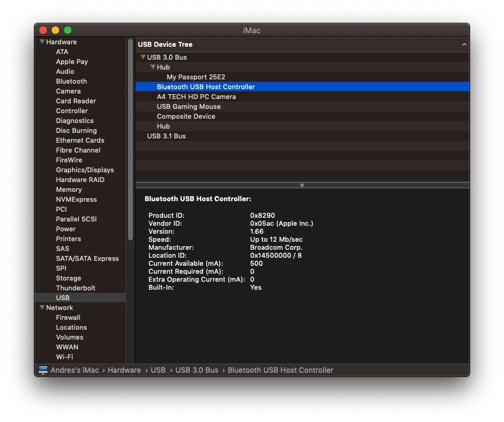Select Apple Pay in the sidebar
Viewport: 504px width, 422px height.
(72, 62)
